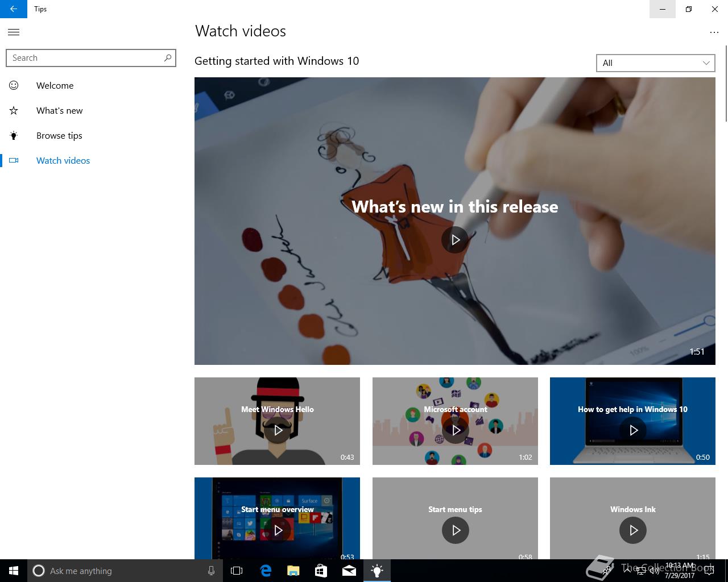Restore down the Tips window
Viewport: 728px width, 582px height.
pos(689,9)
